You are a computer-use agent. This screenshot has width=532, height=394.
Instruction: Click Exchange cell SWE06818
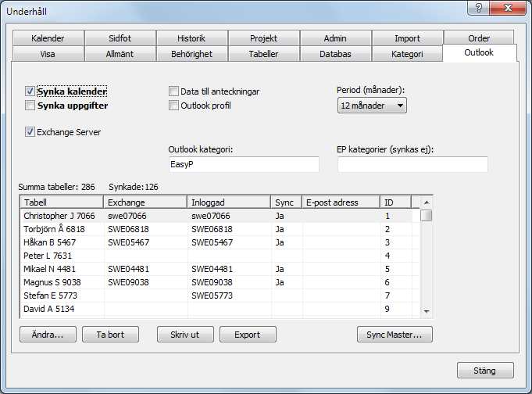(128, 229)
